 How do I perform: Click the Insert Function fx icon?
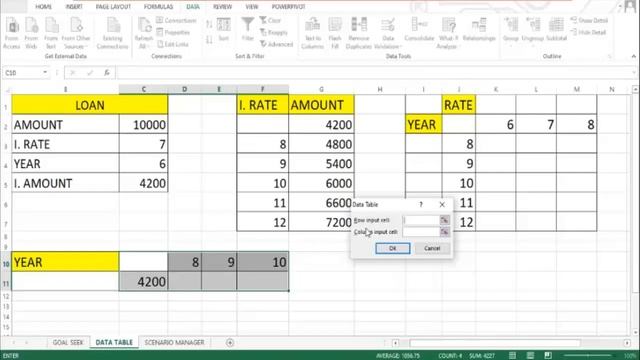point(107,73)
